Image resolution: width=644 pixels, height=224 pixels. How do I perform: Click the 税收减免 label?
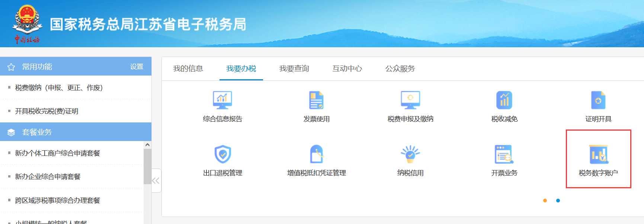coord(504,119)
